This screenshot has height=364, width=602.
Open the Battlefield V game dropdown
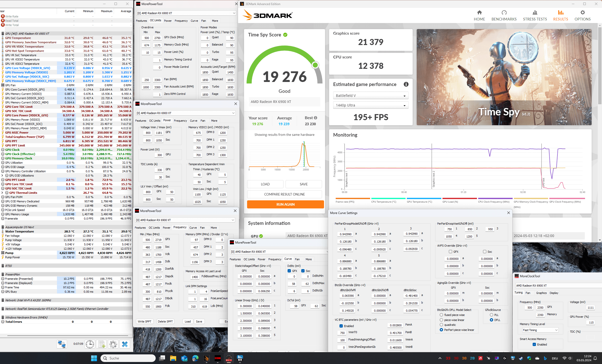tap(371, 96)
